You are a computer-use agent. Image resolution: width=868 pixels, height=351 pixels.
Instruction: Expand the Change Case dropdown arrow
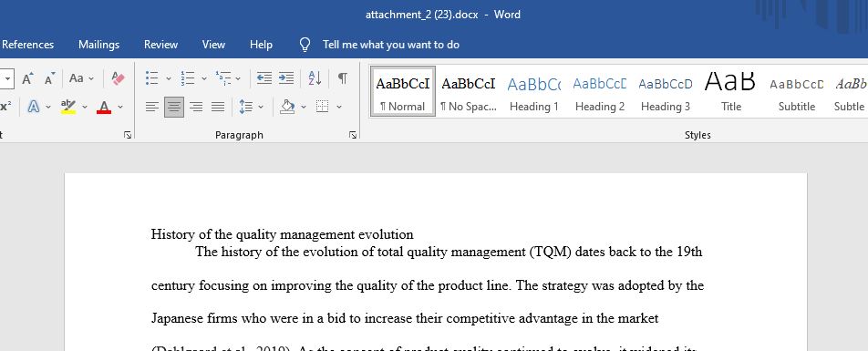click(x=91, y=78)
